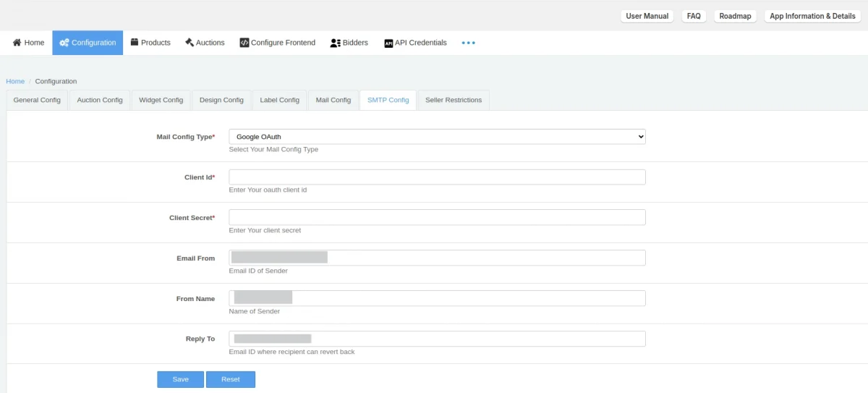Select the Seller Restrictions tab
This screenshot has height=393, width=868.
(454, 100)
